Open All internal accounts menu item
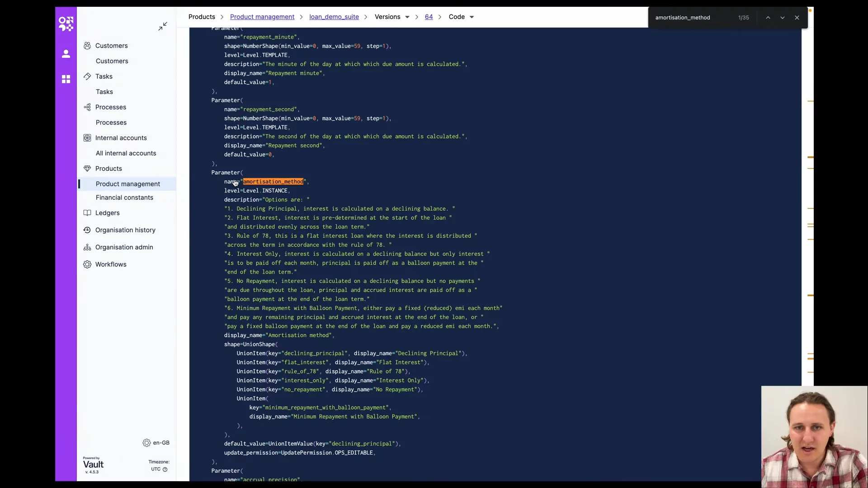868x488 pixels. pos(126,153)
